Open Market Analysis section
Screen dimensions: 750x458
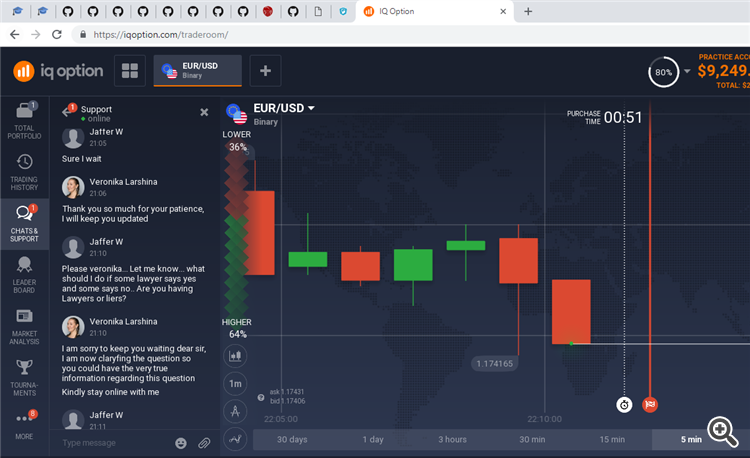24,327
